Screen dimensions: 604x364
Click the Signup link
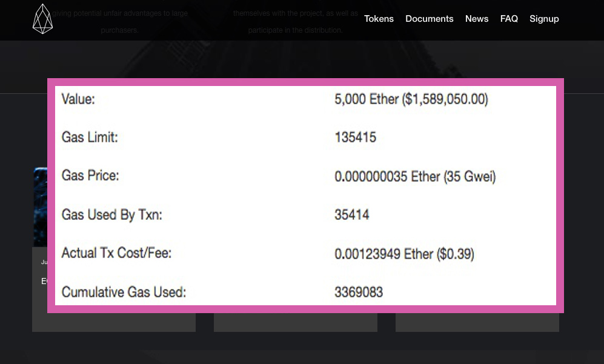click(x=544, y=19)
